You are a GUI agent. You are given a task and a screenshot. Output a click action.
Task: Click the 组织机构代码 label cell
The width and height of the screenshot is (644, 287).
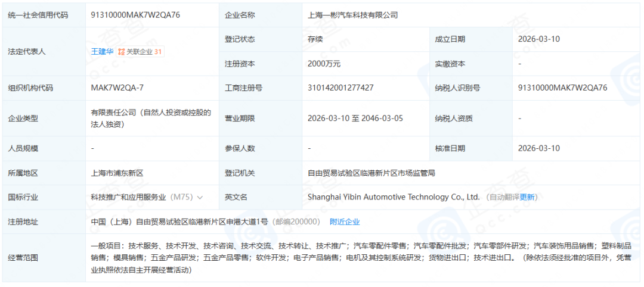[44, 88]
